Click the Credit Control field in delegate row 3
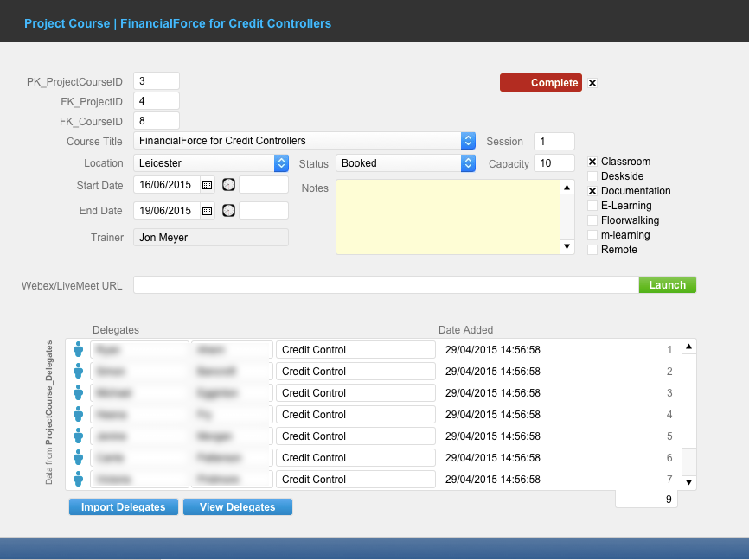The image size is (749, 560). click(x=355, y=393)
